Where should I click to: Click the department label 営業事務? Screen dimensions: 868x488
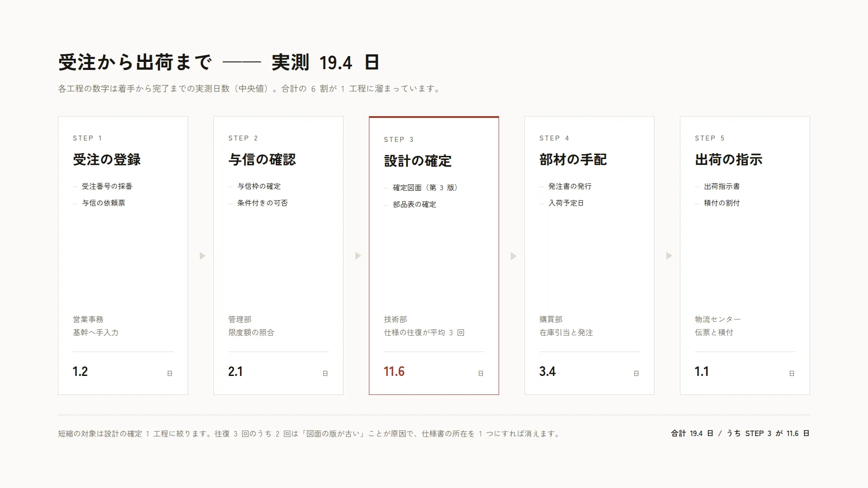[88, 319]
